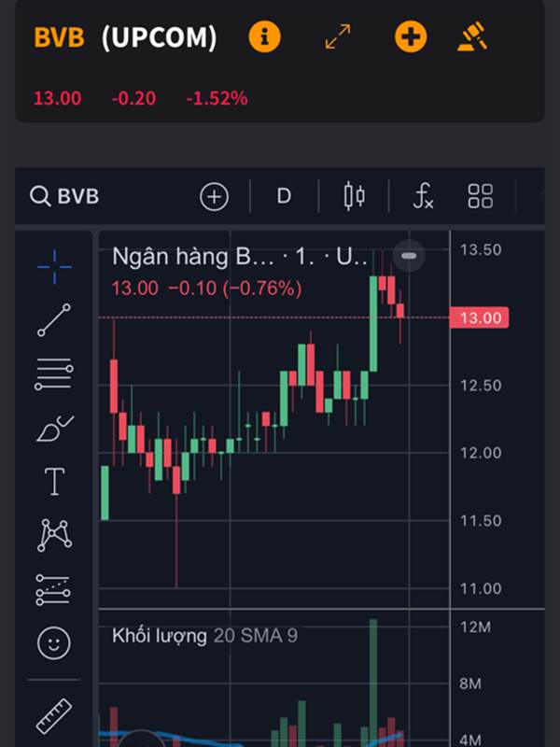
Task: Add BVB to watchlist with orange plus
Action: point(411,36)
